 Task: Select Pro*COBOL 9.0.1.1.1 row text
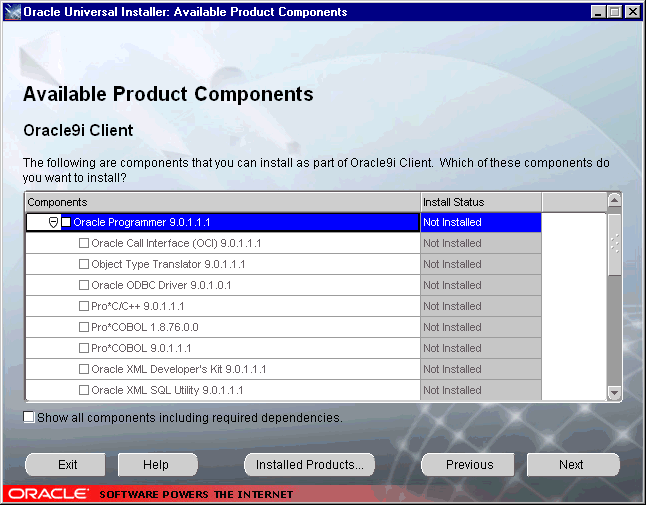(141, 348)
